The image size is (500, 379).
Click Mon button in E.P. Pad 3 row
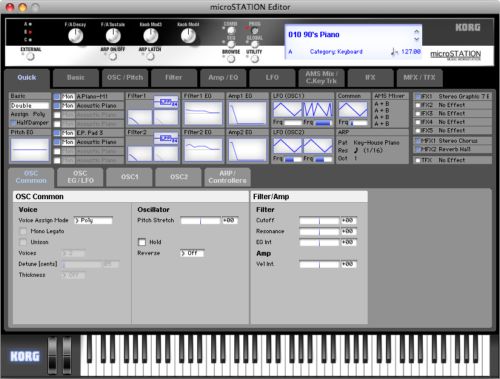click(68, 133)
